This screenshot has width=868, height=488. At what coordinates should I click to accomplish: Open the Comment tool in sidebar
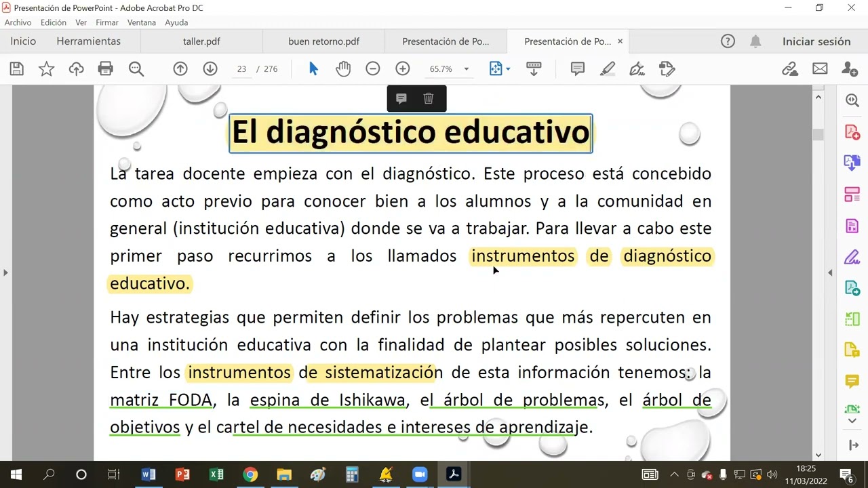click(x=852, y=382)
